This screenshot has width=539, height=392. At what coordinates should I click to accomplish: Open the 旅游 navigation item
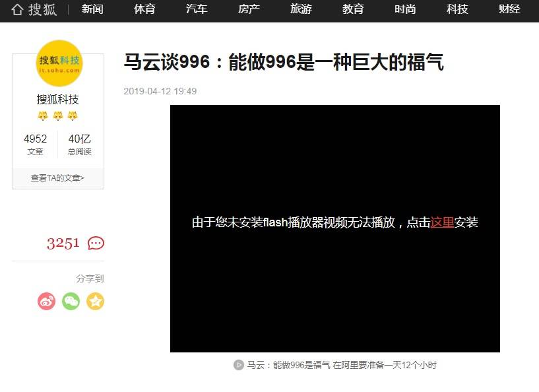[x=301, y=9]
